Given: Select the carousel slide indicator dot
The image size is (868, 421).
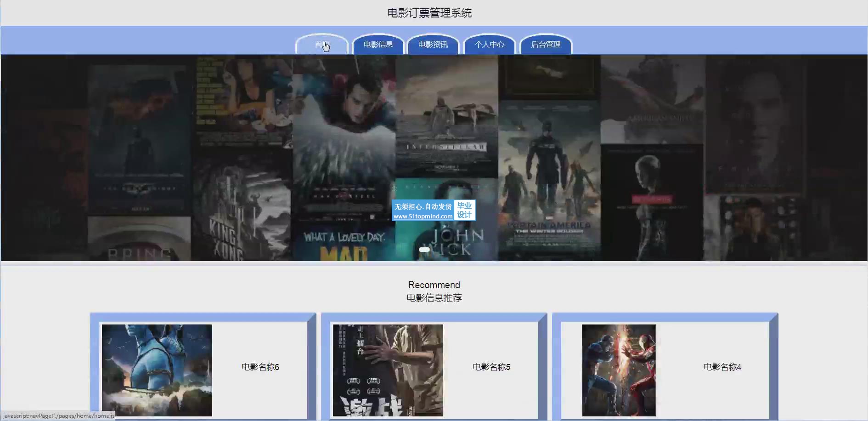Looking at the screenshot, I should click(424, 250).
